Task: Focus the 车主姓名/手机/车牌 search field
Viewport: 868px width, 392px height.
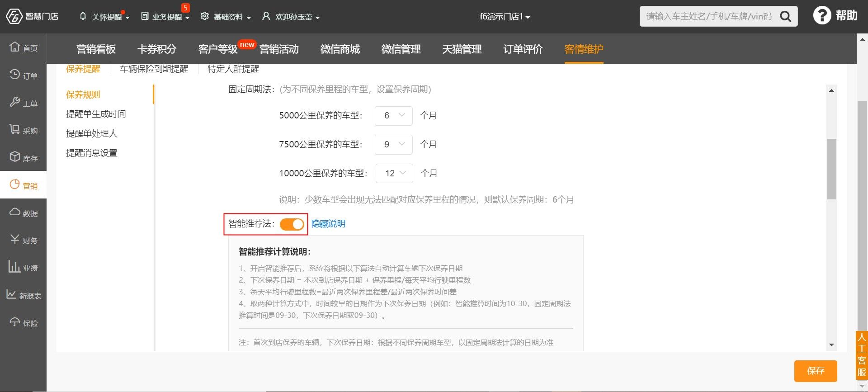Action: coord(709,17)
